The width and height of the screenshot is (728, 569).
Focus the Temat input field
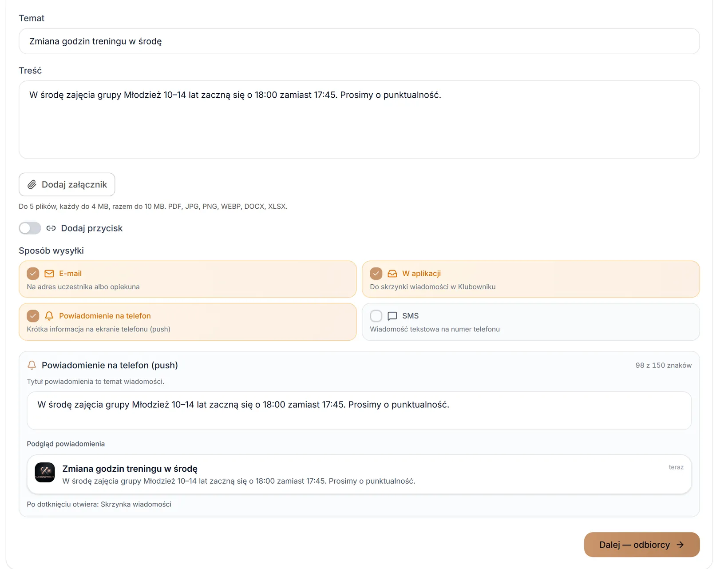(359, 41)
